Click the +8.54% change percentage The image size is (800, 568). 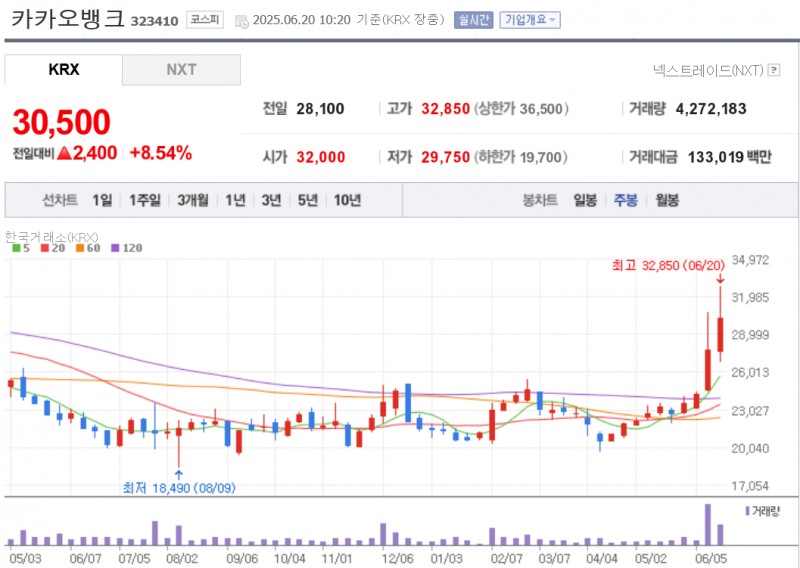[x=161, y=153]
